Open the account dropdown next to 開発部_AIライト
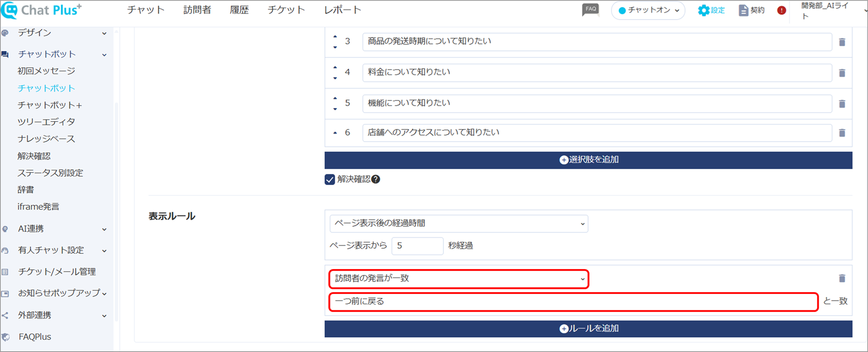868x352 pixels. (x=865, y=10)
